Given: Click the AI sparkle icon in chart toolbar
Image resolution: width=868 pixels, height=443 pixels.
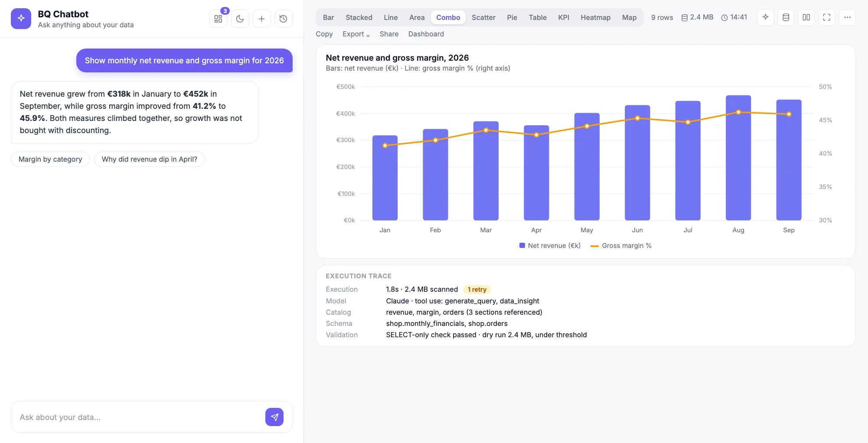Looking at the screenshot, I should pos(765,17).
